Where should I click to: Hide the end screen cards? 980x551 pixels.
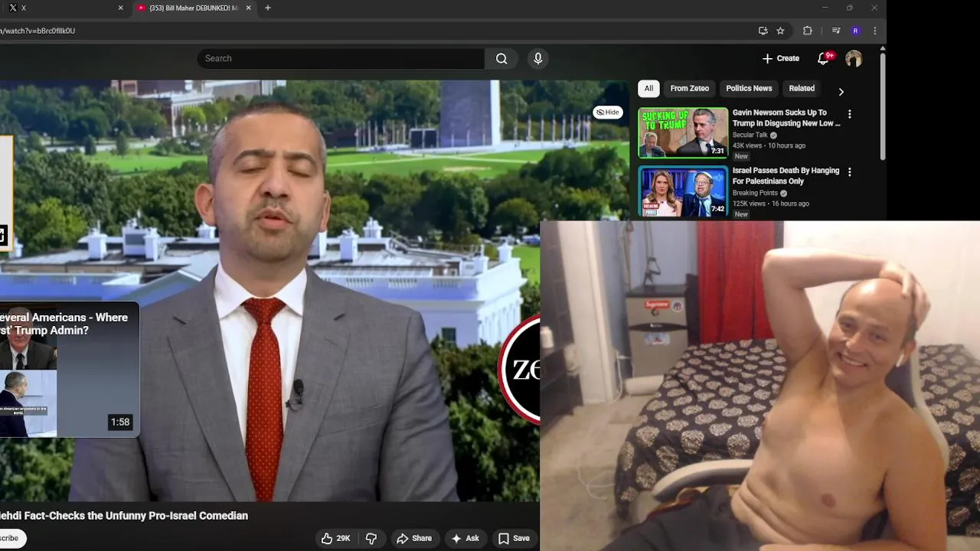point(607,112)
